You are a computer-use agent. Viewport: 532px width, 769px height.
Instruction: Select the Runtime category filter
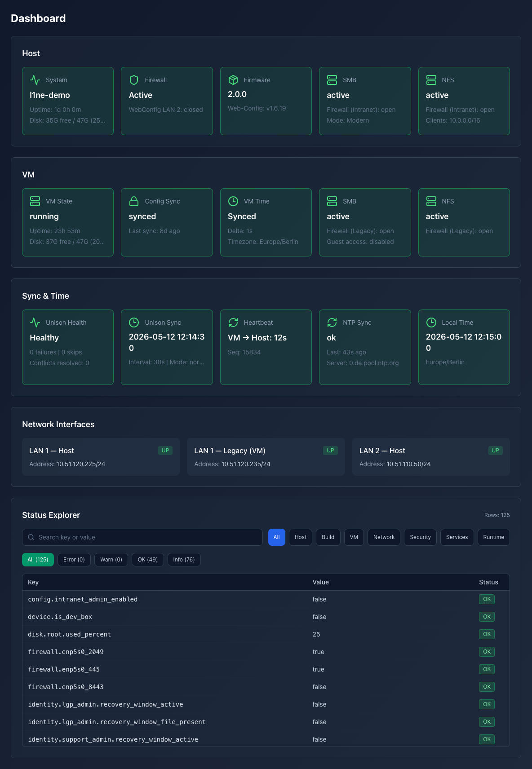tap(494, 537)
